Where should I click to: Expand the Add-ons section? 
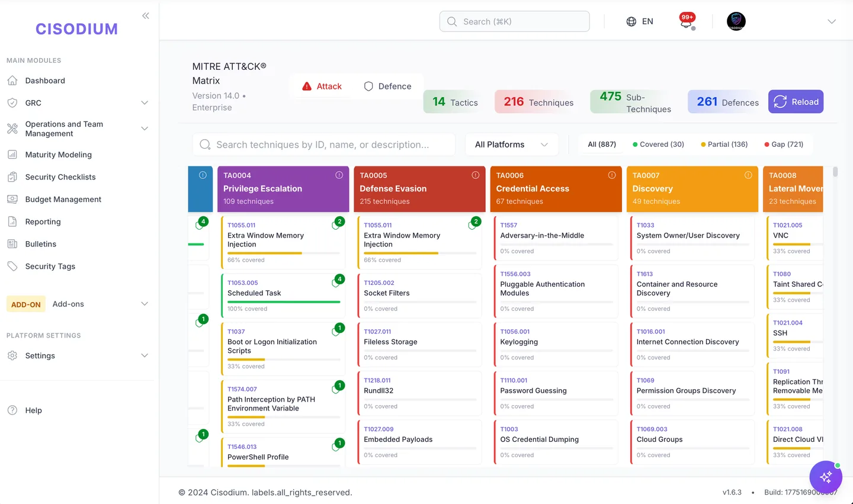(x=145, y=304)
